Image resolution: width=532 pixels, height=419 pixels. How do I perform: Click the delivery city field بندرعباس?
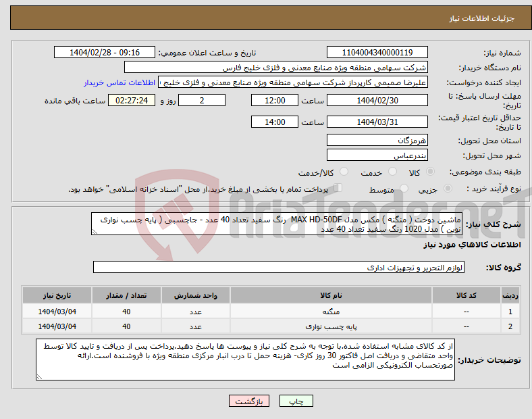click(x=377, y=155)
